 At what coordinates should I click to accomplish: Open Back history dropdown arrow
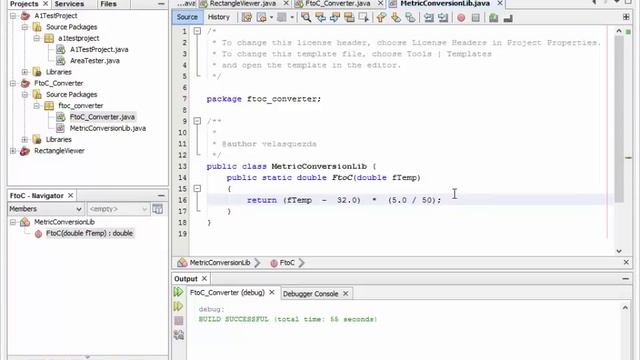(271, 18)
